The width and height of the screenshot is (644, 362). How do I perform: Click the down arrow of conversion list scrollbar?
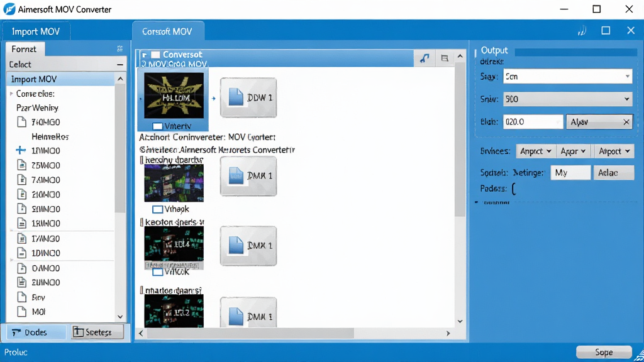coord(460,321)
